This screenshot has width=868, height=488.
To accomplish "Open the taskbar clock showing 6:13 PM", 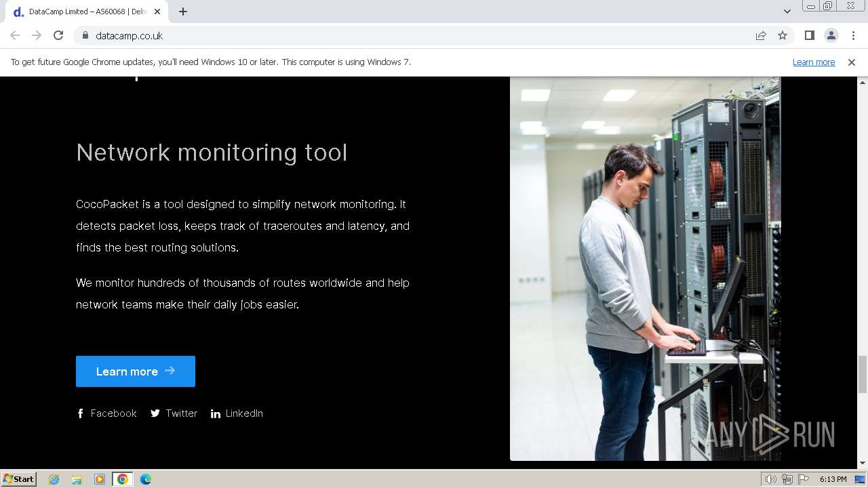I will tap(833, 479).
